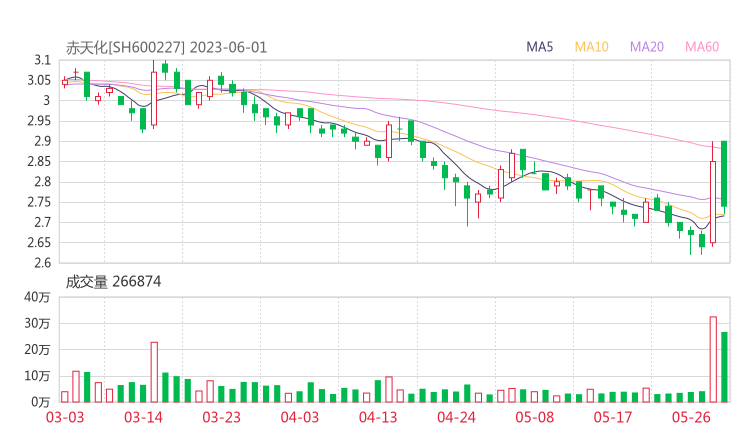Click the MA5 legend label
This screenshot has width=740, height=440.
539,47
